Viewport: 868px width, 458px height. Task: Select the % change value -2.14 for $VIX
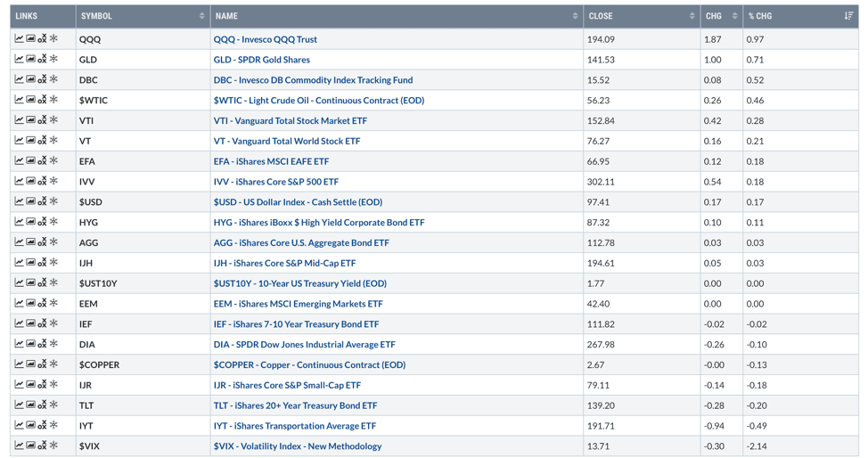pos(757,446)
